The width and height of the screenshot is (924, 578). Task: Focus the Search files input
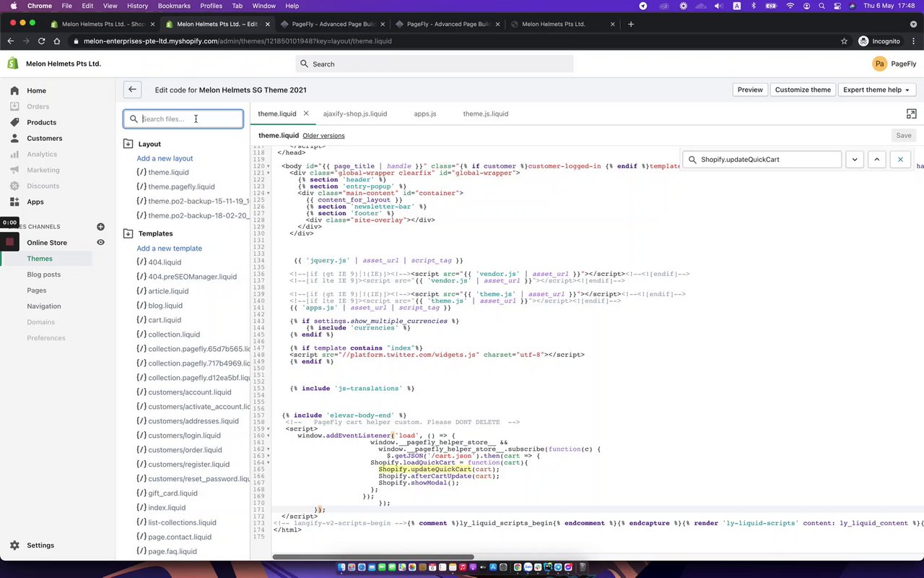coord(183,119)
